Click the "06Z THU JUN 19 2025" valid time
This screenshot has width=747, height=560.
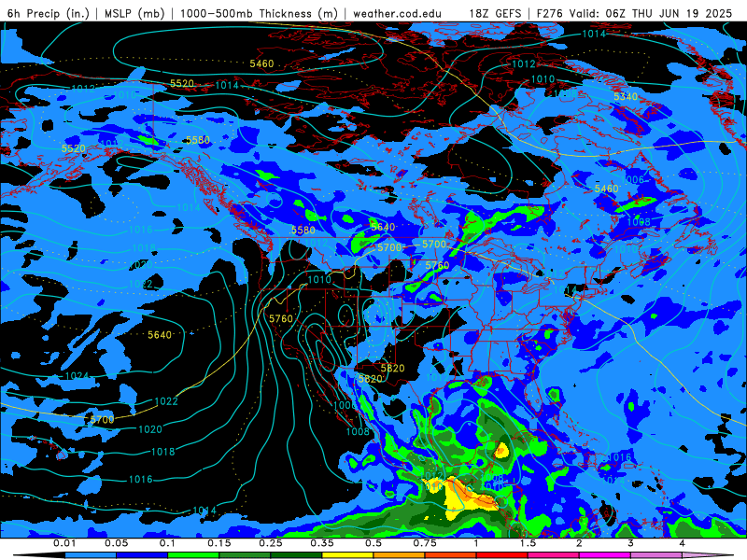(669, 13)
